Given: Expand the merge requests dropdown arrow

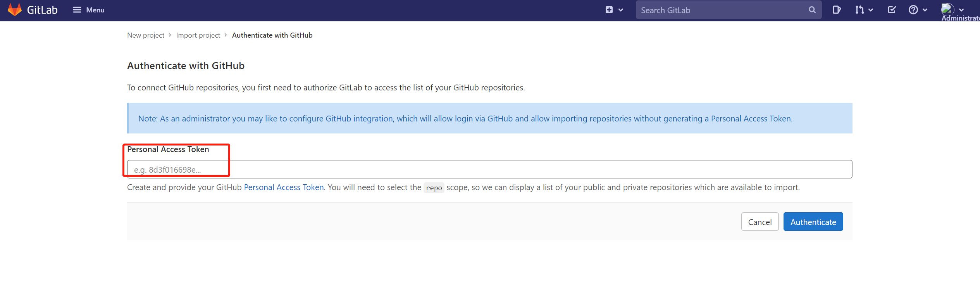Looking at the screenshot, I should pos(871,10).
